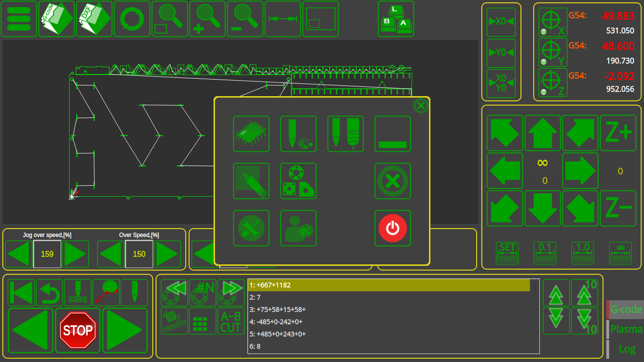Click the X0 zero axis button
Screen dimensions: 644x362
[501, 22]
